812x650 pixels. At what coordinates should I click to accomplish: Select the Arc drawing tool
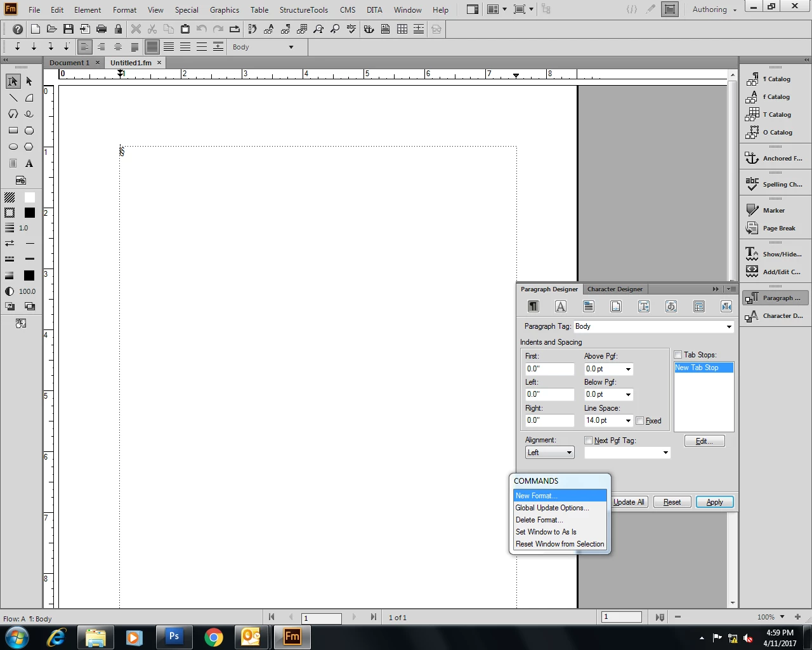29,98
